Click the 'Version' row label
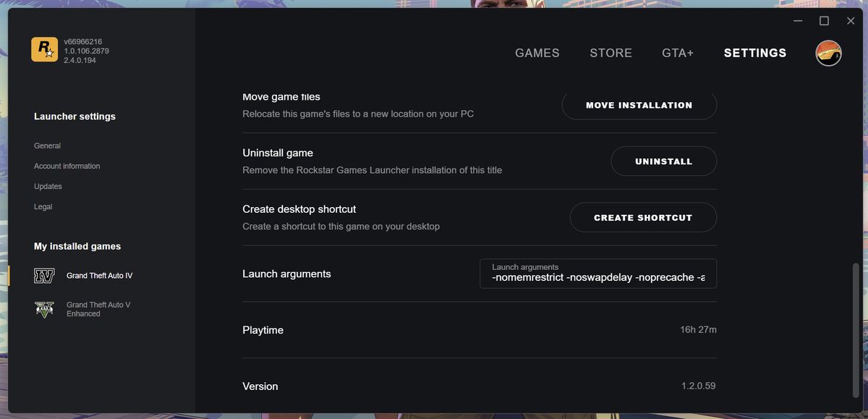Viewport: 868px width, 419px height. coord(260,386)
